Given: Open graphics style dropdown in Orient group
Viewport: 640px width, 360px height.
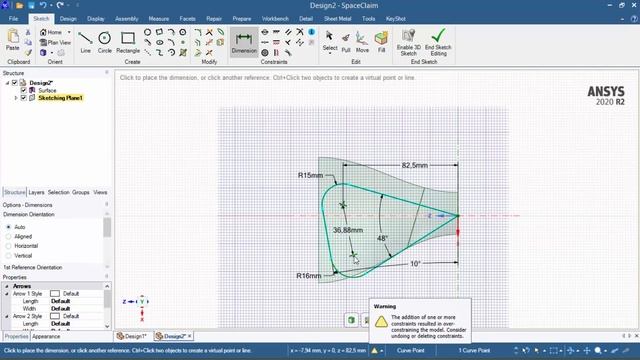Looking at the screenshot, I should coord(52,53).
